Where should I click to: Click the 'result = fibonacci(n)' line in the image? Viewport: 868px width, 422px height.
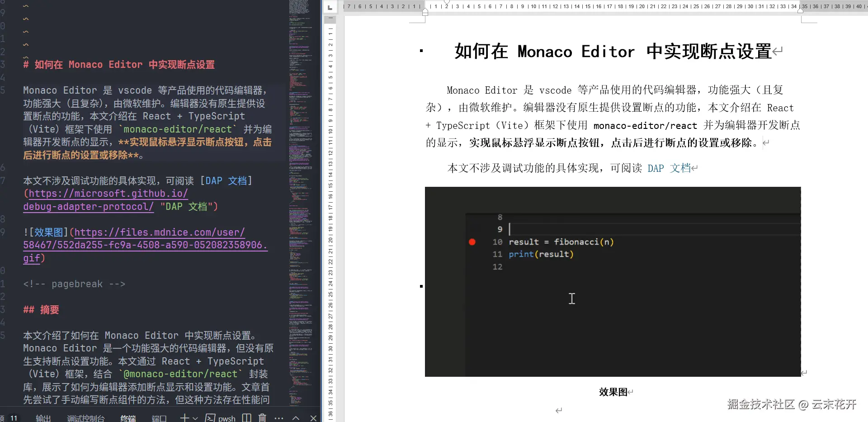pos(561,242)
